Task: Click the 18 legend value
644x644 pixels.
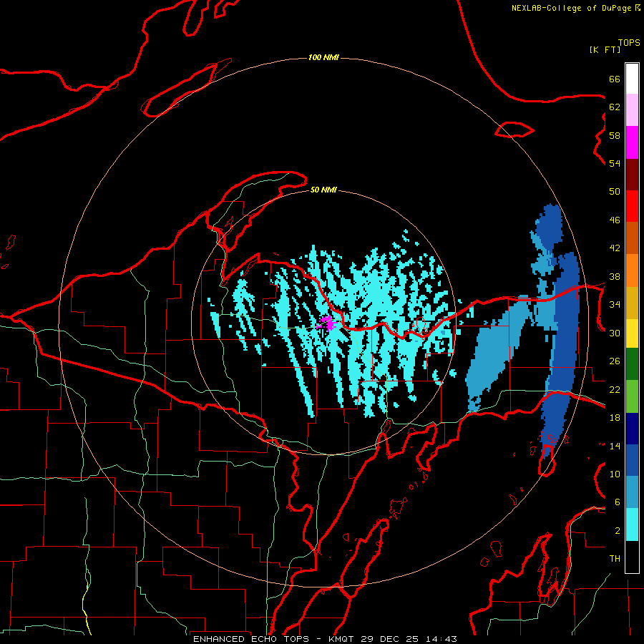Action: 615,418
